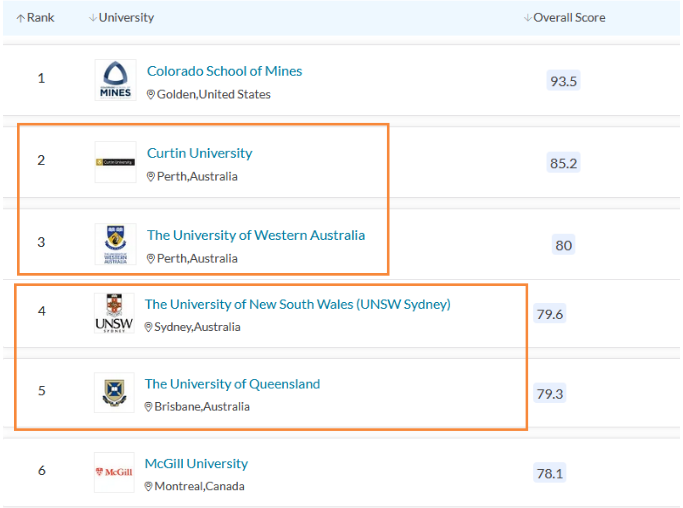Click the 85.2 overall score badge
The width and height of the screenshot is (683, 508).
(x=563, y=163)
